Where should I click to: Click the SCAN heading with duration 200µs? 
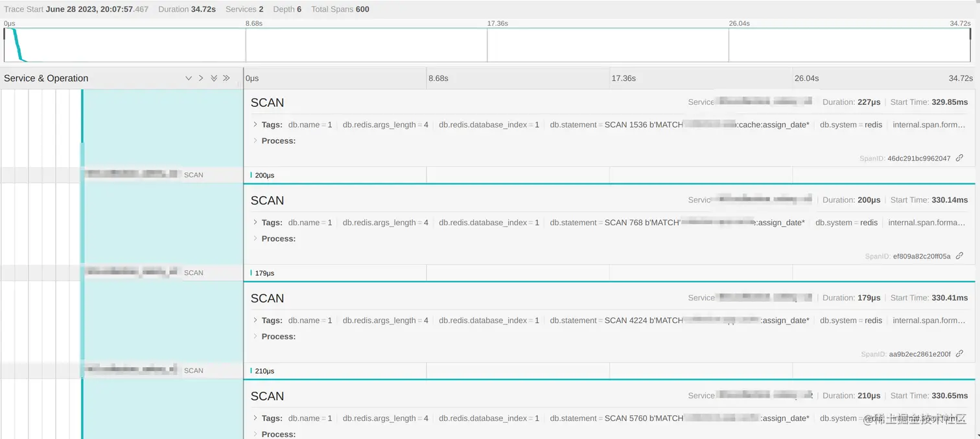click(267, 201)
